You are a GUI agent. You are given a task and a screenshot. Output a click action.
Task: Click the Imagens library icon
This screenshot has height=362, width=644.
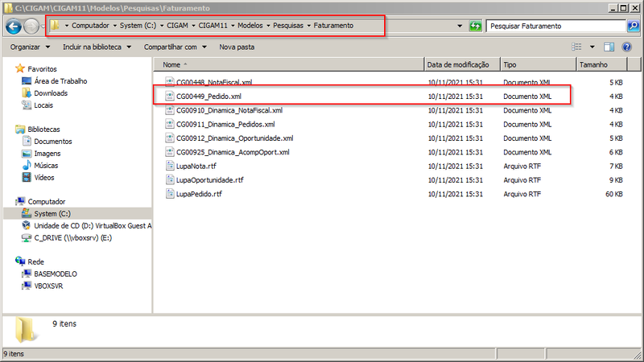pos(27,154)
